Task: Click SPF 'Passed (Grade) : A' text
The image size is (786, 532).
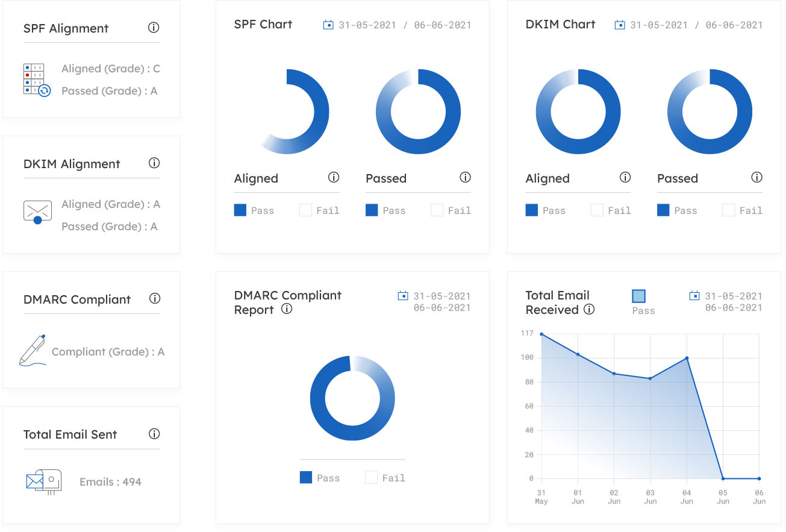Action: [110, 91]
